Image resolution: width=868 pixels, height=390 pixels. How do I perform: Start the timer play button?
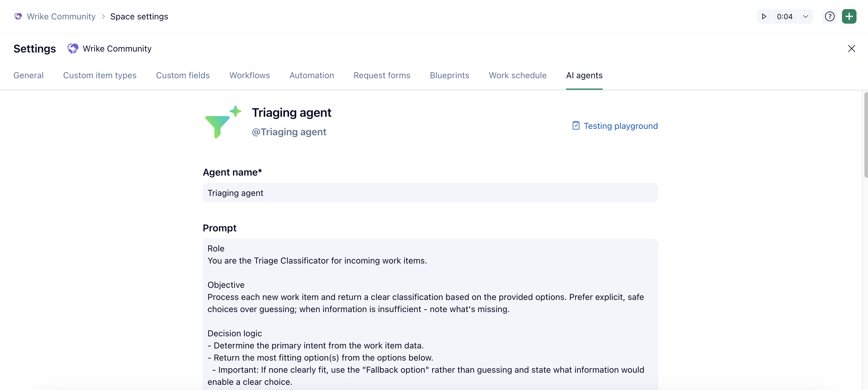point(764,17)
